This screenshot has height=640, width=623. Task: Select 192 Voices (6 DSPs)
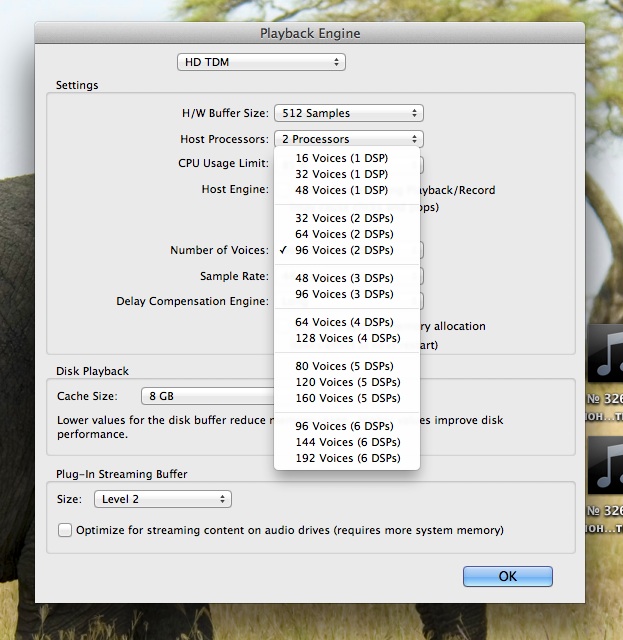click(347, 458)
